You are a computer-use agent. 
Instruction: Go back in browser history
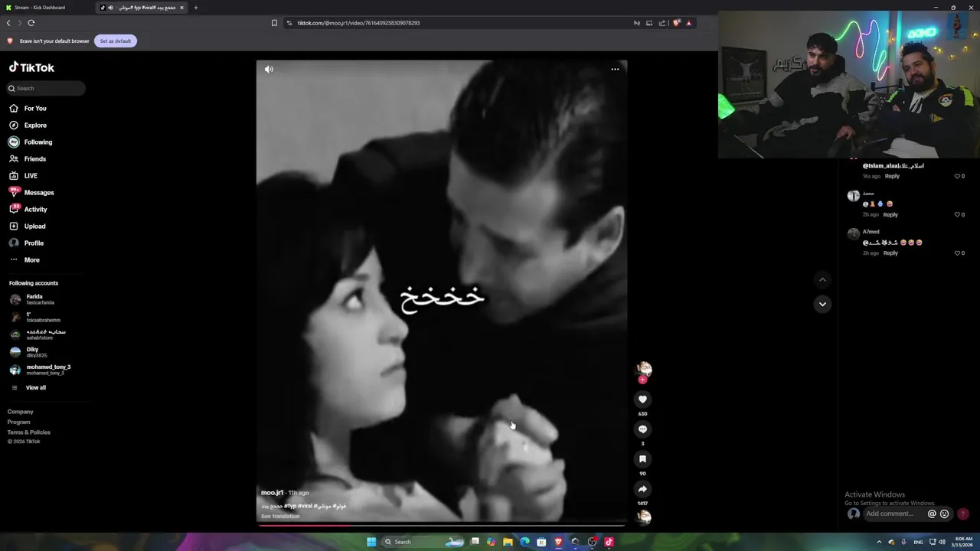coord(8,23)
